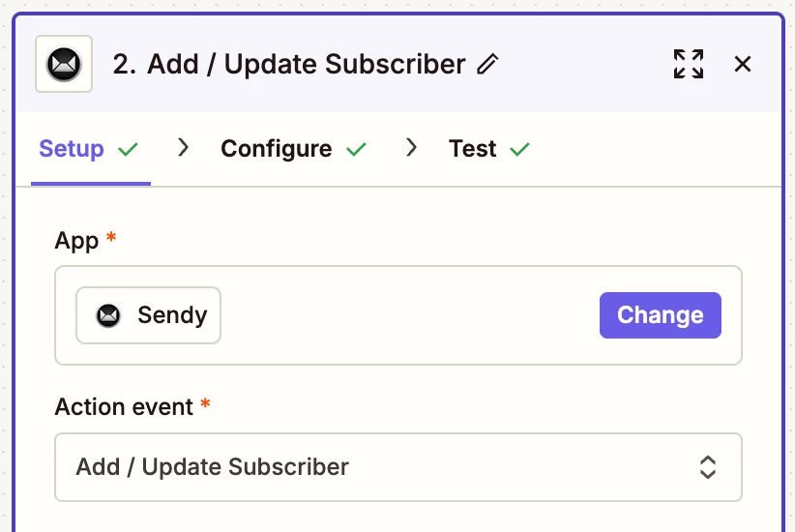Close the step editor with the X
Screen dimensions: 795x532
[743, 64]
